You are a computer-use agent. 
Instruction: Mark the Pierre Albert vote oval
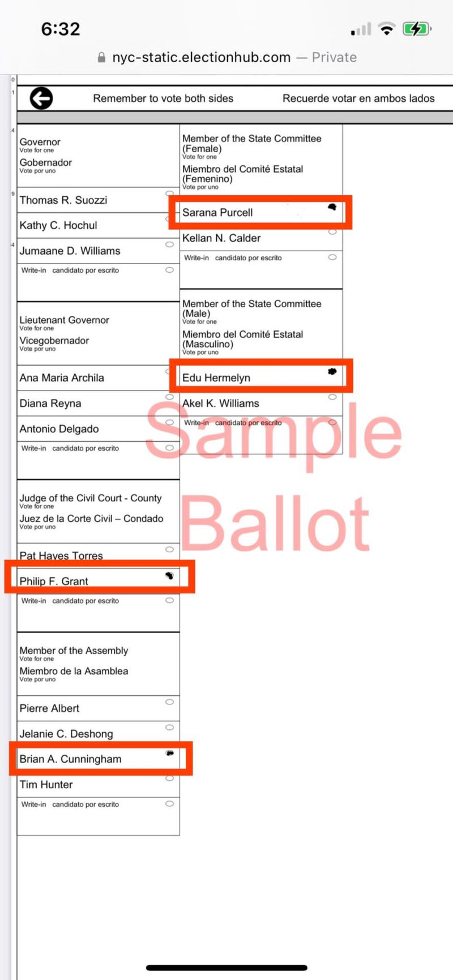coord(169,702)
